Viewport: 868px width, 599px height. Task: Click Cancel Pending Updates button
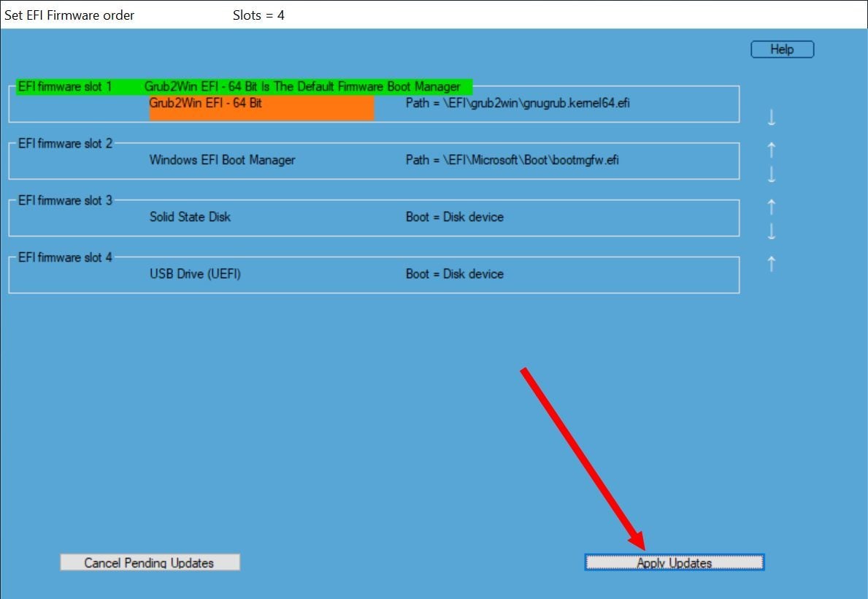click(150, 562)
